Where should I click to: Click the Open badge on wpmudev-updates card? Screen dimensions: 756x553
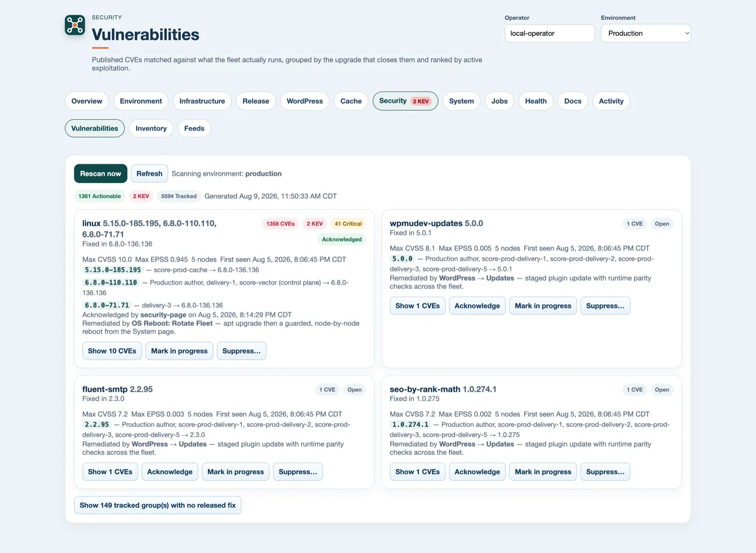pyautogui.click(x=661, y=224)
